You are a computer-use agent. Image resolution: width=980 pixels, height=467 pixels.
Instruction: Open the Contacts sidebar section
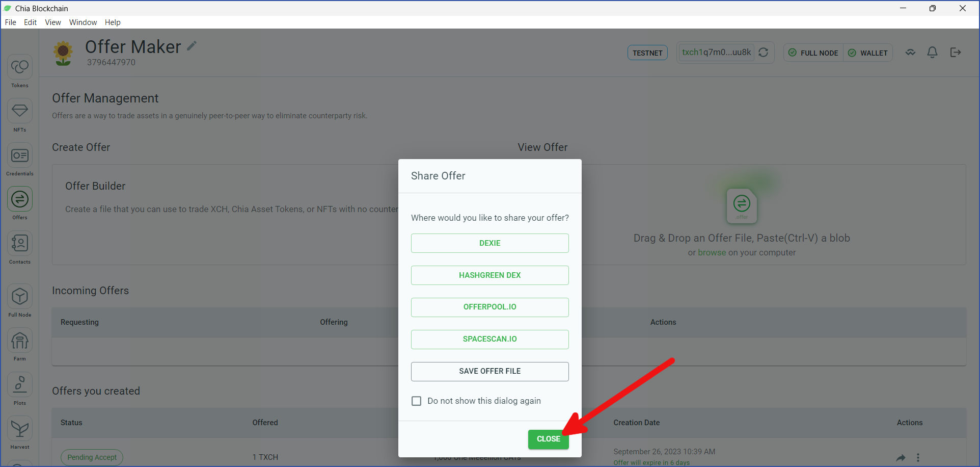click(x=20, y=247)
